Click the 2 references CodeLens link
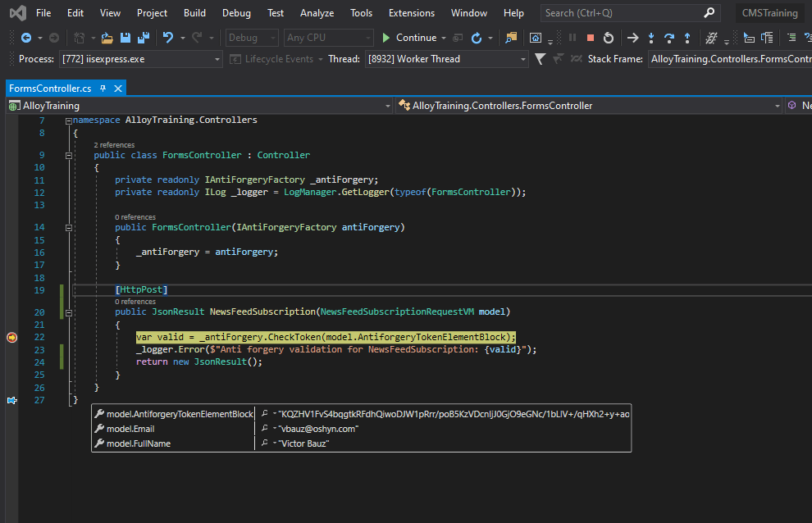This screenshot has width=812, height=523. [114, 145]
